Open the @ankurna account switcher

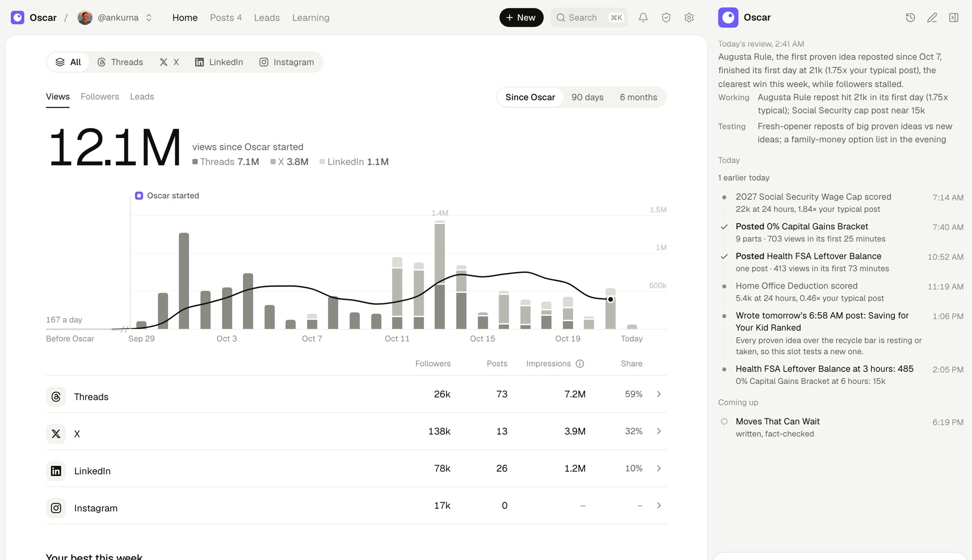click(115, 17)
